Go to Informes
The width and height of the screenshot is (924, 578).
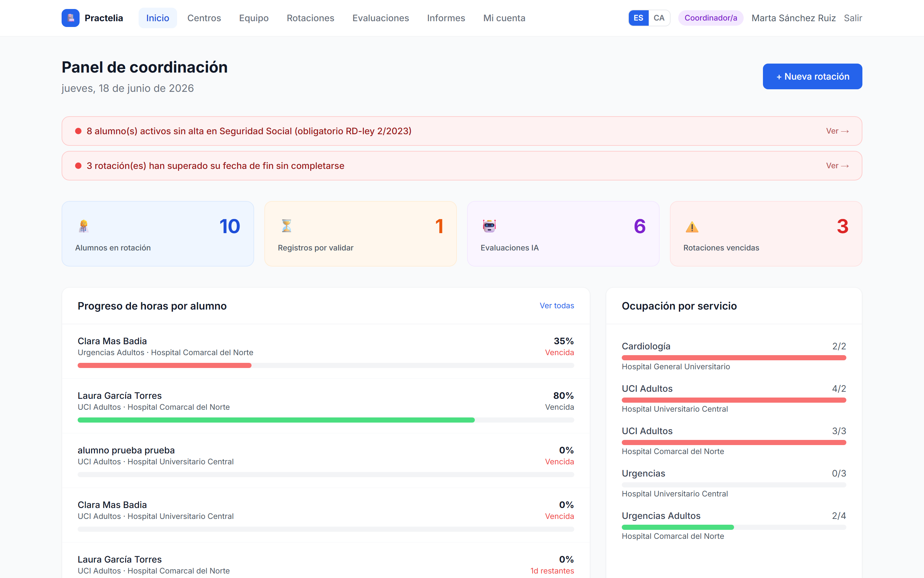click(446, 18)
